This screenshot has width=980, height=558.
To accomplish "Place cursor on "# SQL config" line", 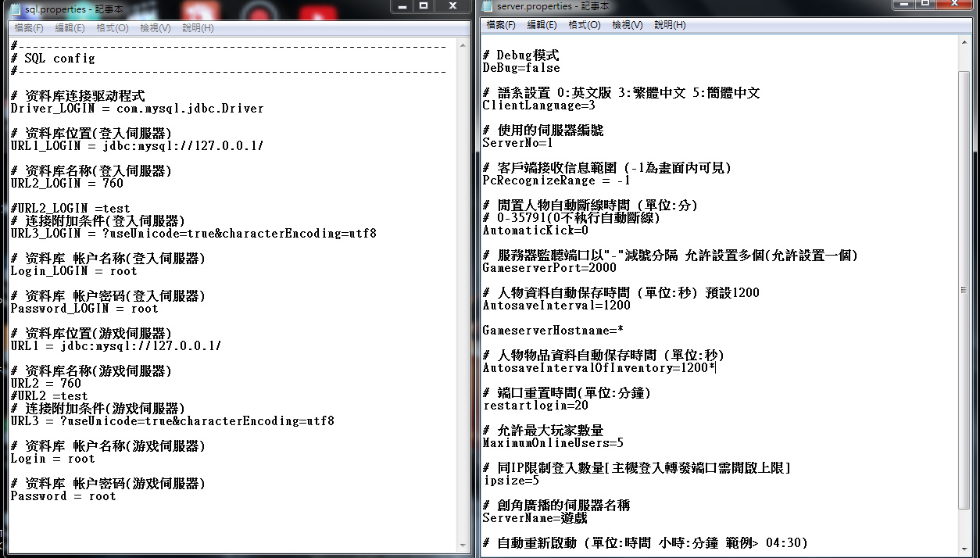I will 52,59.
